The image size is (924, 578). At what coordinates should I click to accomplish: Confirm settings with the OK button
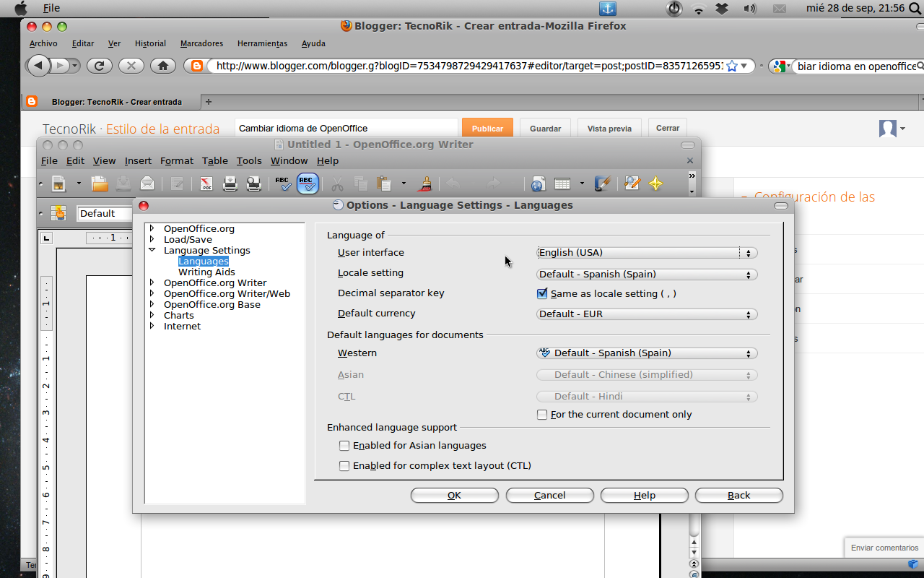[454, 495]
